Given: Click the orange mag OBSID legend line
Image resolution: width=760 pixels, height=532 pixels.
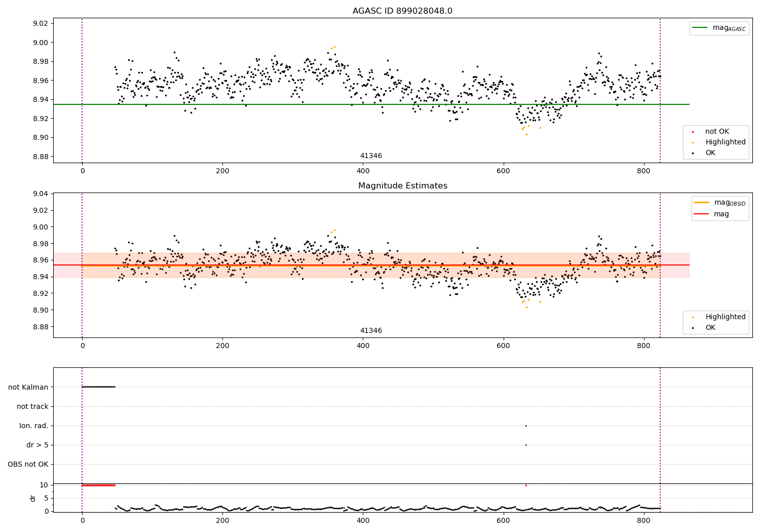Looking at the screenshot, I should pyautogui.click(x=701, y=203).
